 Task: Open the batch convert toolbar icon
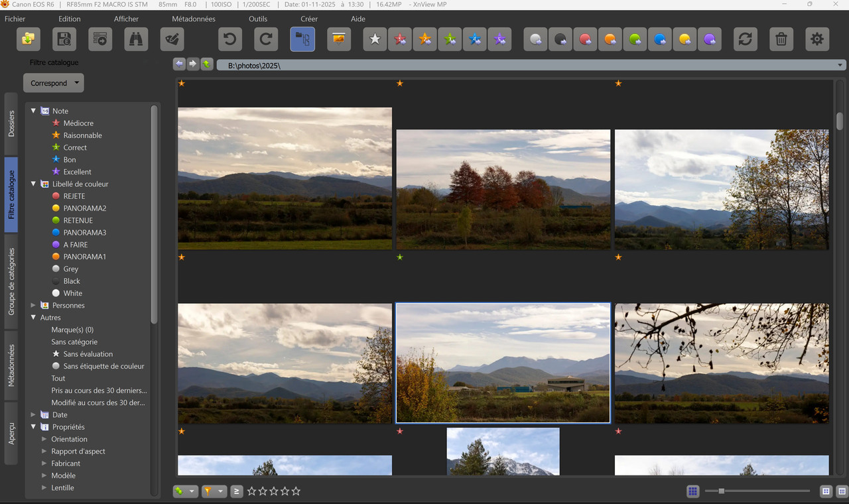pyautogui.click(x=100, y=39)
